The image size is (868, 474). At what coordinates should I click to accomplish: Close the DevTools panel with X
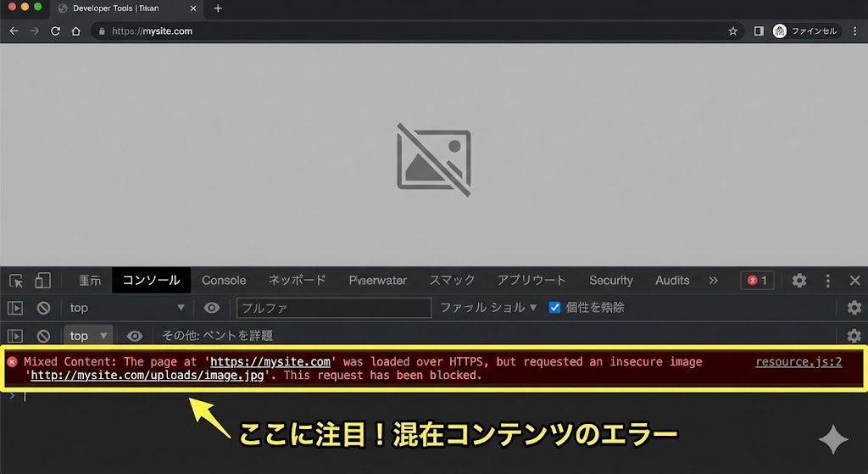click(x=854, y=281)
